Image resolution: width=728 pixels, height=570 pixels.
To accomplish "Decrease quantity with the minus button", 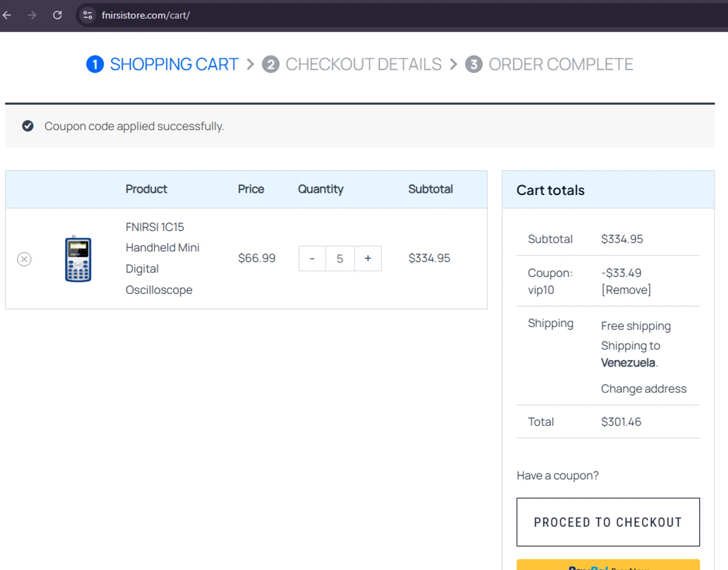I will coord(312,258).
